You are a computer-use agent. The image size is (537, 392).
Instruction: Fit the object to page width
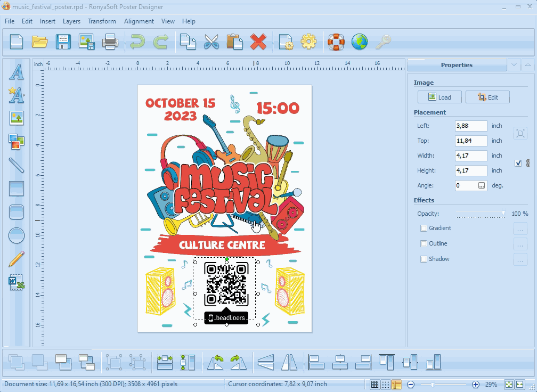(x=165, y=362)
